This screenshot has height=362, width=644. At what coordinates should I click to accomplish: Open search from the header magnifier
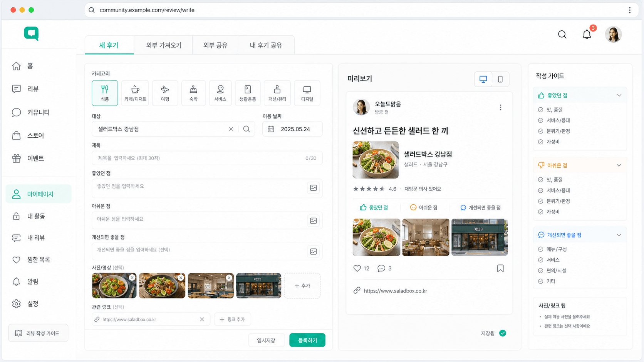(x=562, y=35)
